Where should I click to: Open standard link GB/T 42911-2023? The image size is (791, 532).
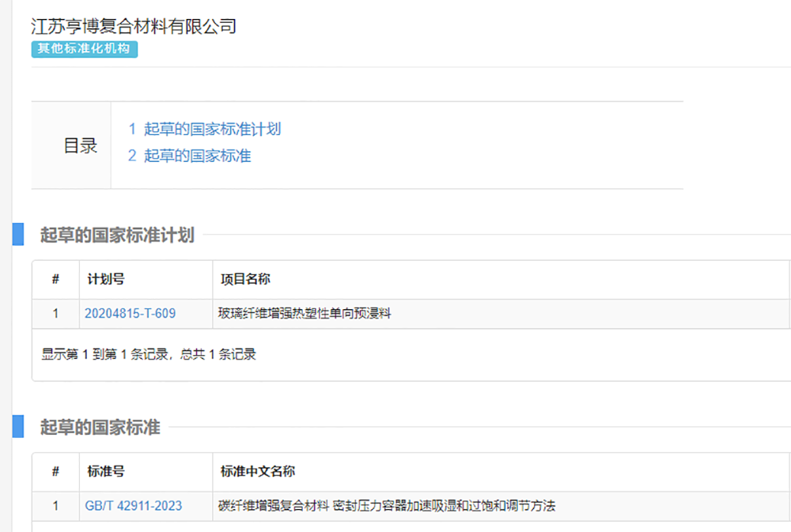tap(128, 506)
